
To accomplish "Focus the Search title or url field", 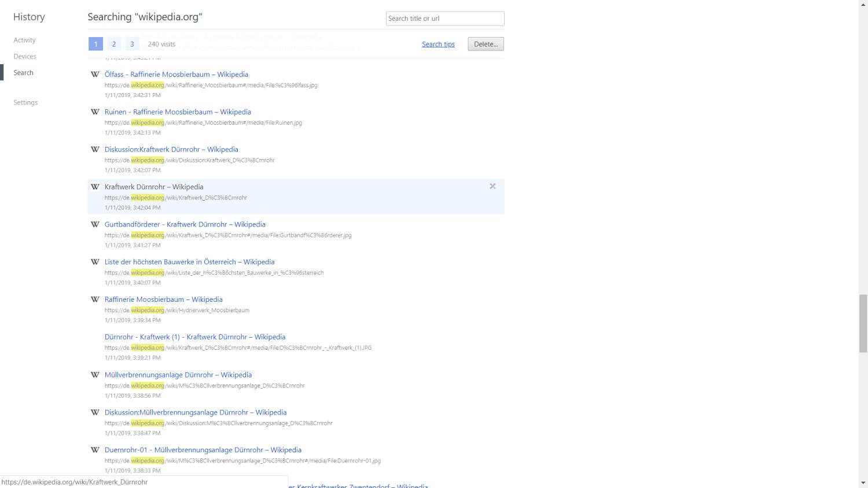I will [444, 19].
